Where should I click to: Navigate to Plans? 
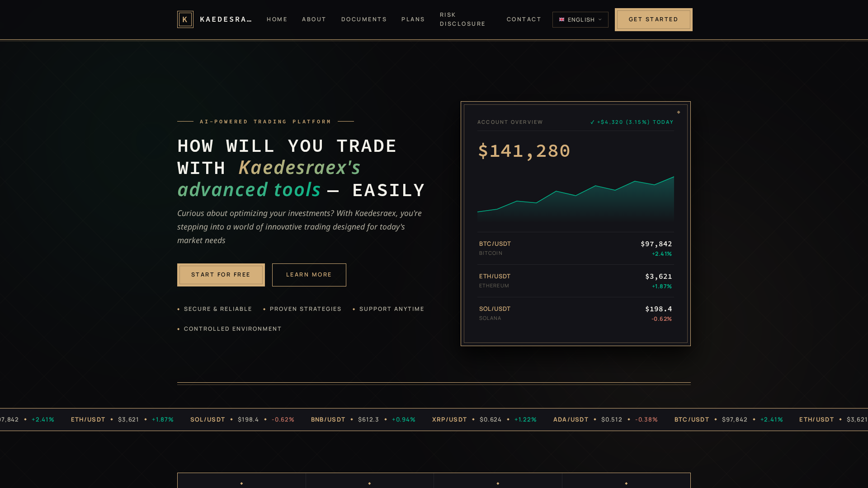click(x=413, y=19)
